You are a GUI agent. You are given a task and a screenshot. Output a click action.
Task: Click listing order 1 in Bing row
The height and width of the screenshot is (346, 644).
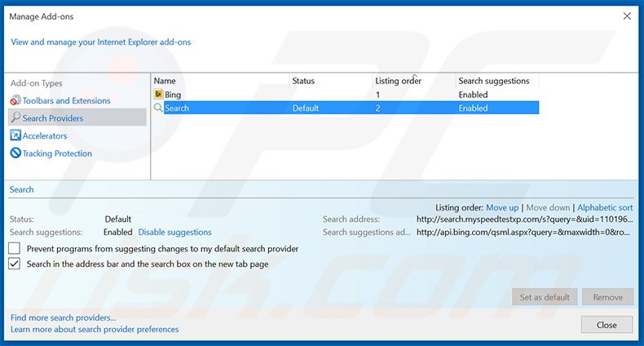pyautogui.click(x=378, y=95)
